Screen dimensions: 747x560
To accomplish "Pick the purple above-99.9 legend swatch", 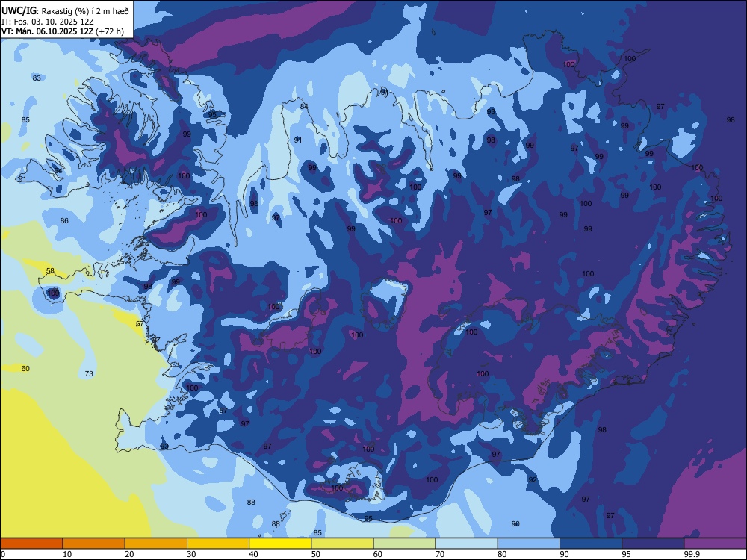I will pos(715,544).
